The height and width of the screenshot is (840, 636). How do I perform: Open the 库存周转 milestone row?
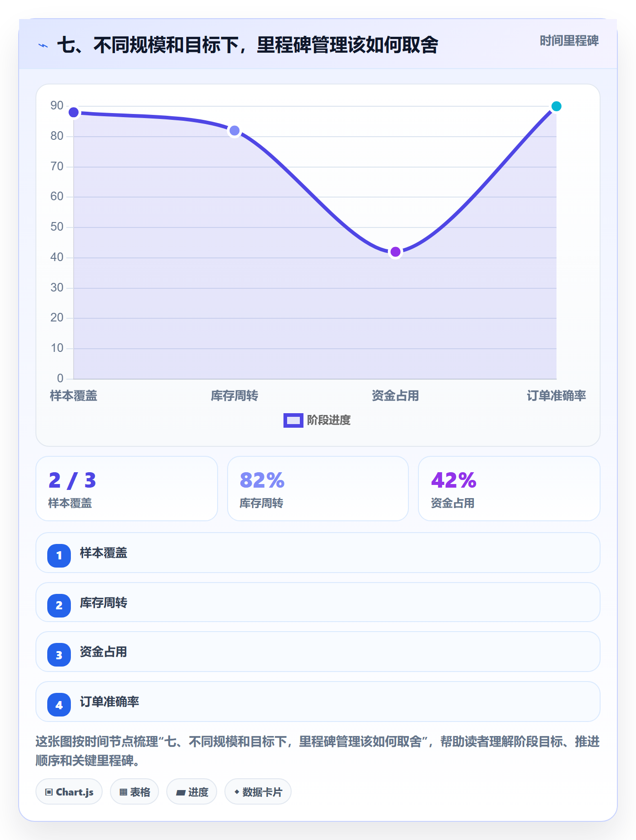[318, 602]
